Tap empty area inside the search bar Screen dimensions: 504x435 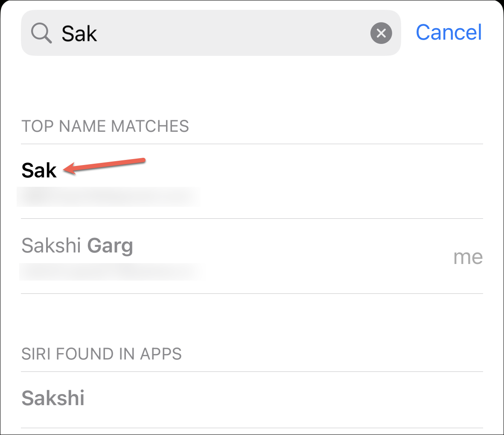pos(231,33)
